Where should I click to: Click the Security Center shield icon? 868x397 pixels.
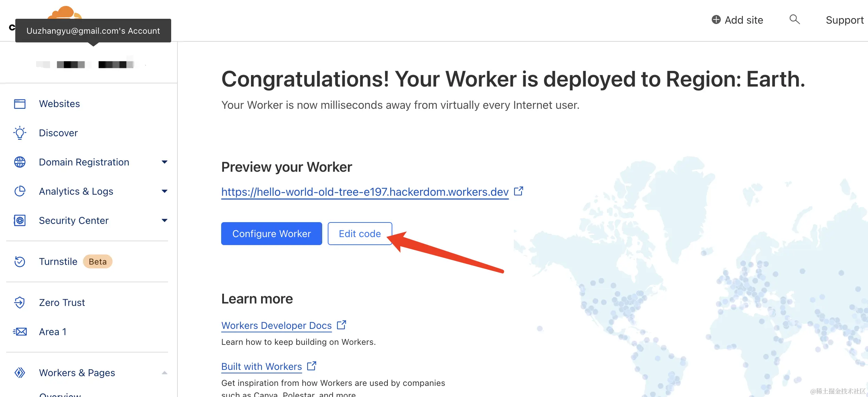[x=20, y=220]
